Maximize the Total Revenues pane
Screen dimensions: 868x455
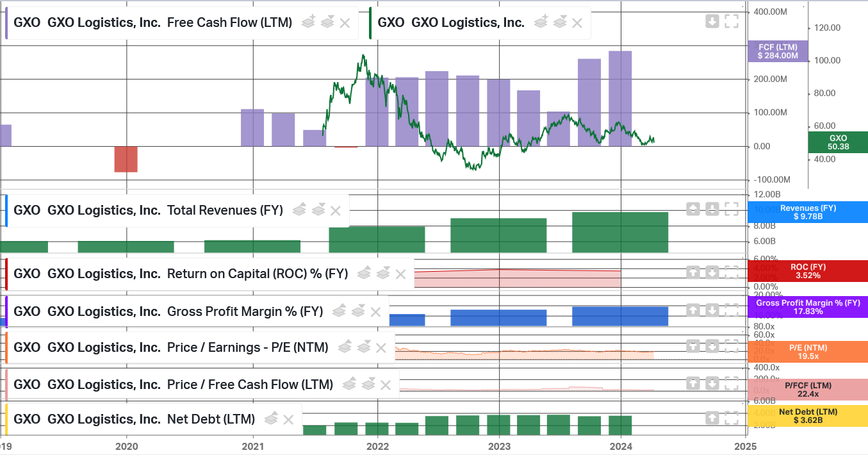[x=732, y=209]
